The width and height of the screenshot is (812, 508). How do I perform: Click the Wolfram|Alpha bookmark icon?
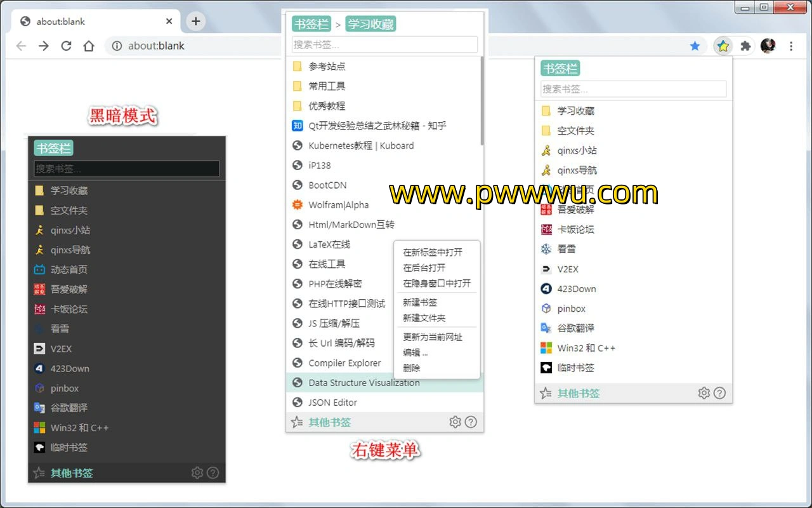pyautogui.click(x=297, y=204)
